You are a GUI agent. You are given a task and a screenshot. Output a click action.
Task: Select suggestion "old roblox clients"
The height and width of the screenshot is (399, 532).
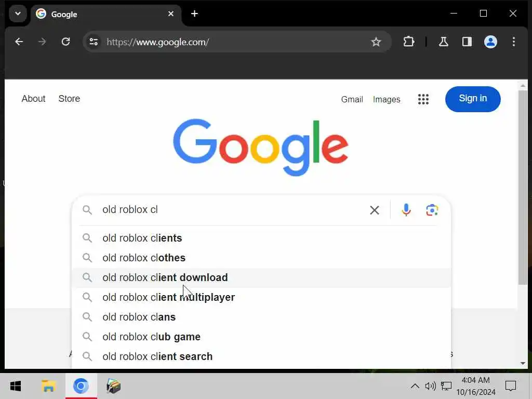[142, 238]
